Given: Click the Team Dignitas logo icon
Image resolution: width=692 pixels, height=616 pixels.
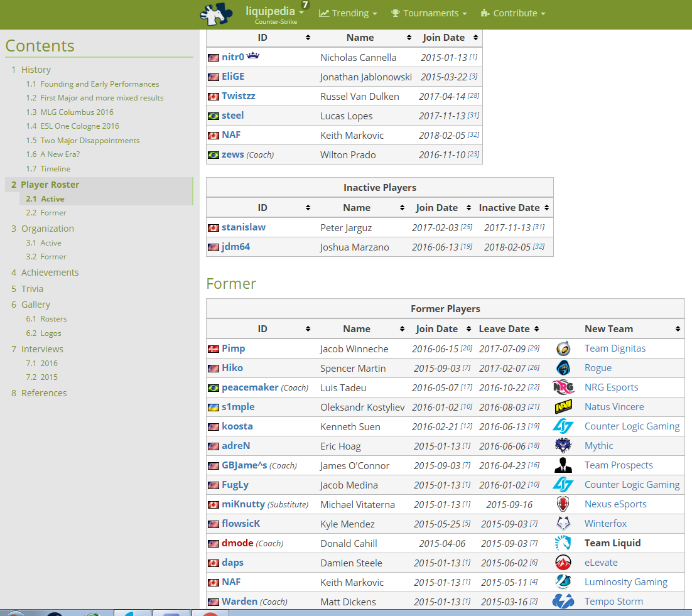Looking at the screenshot, I should coord(563,349).
